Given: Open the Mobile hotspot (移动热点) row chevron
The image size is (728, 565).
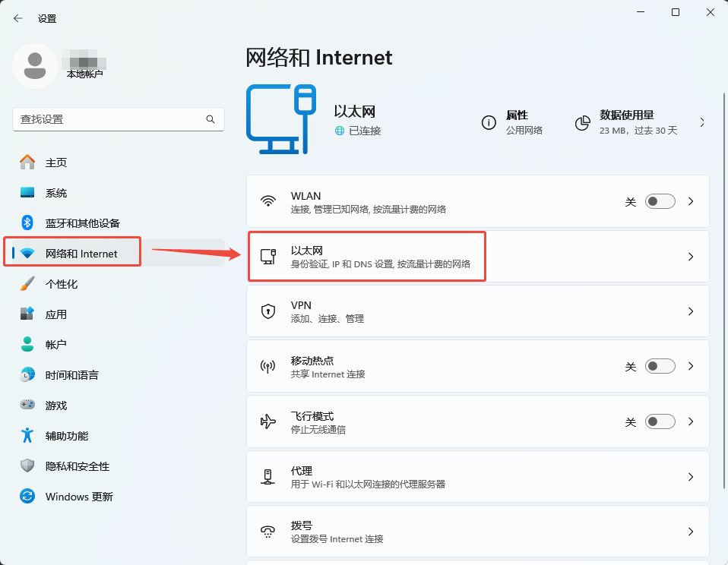Looking at the screenshot, I should [x=691, y=367].
